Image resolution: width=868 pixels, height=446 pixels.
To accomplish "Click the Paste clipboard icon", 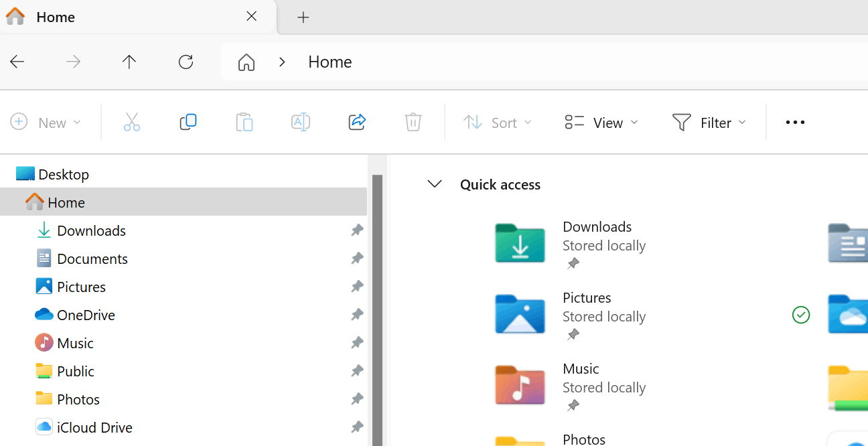I will click(x=244, y=122).
